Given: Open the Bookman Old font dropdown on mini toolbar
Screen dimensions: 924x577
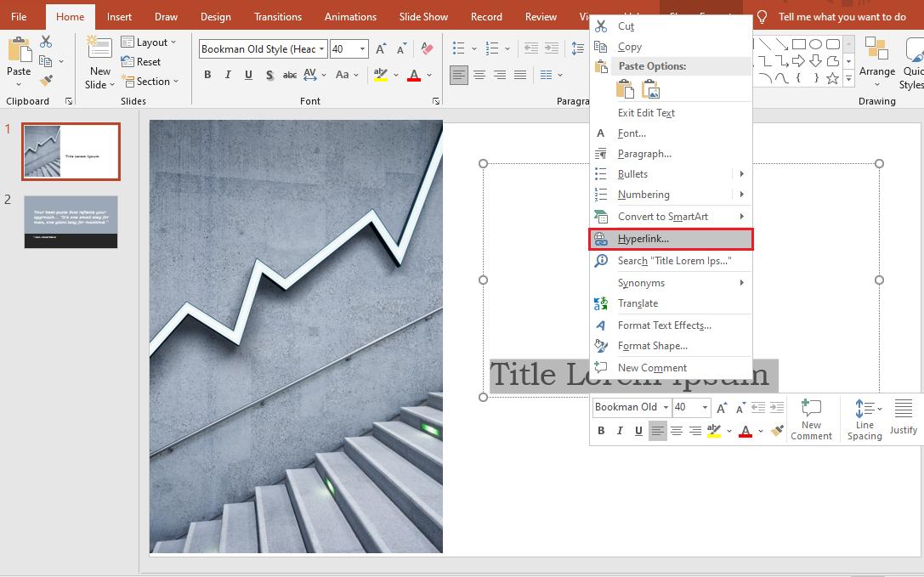Looking at the screenshot, I should tap(666, 407).
